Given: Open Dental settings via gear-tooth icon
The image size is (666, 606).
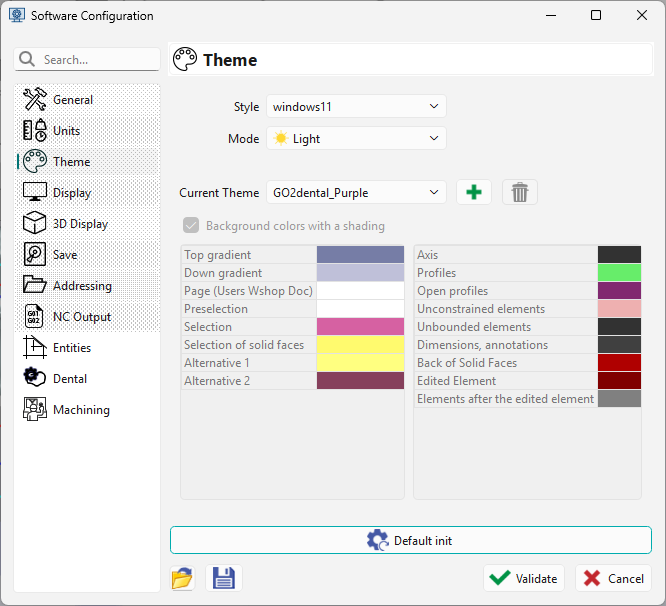Looking at the screenshot, I should coord(34,378).
